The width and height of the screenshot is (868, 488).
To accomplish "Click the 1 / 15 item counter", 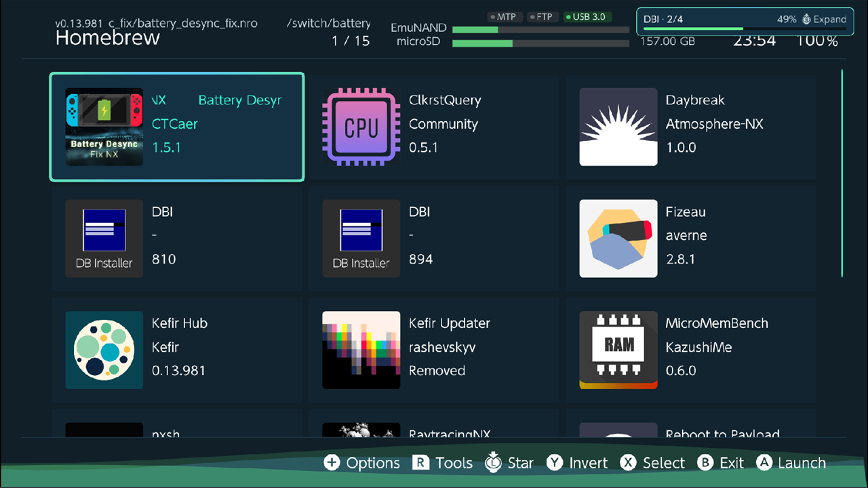I will pos(351,41).
